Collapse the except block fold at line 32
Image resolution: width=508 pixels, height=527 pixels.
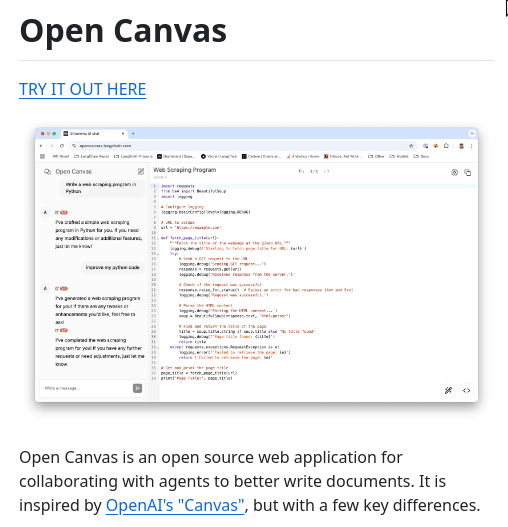click(158, 347)
